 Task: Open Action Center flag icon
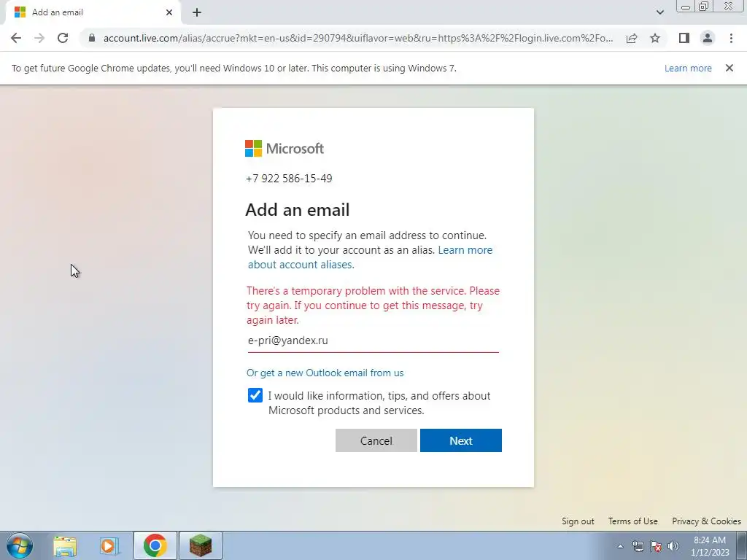pyautogui.click(x=656, y=546)
